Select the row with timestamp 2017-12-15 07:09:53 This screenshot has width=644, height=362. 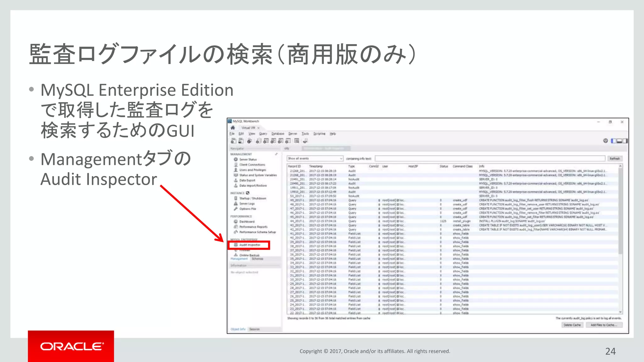(x=453, y=196)
